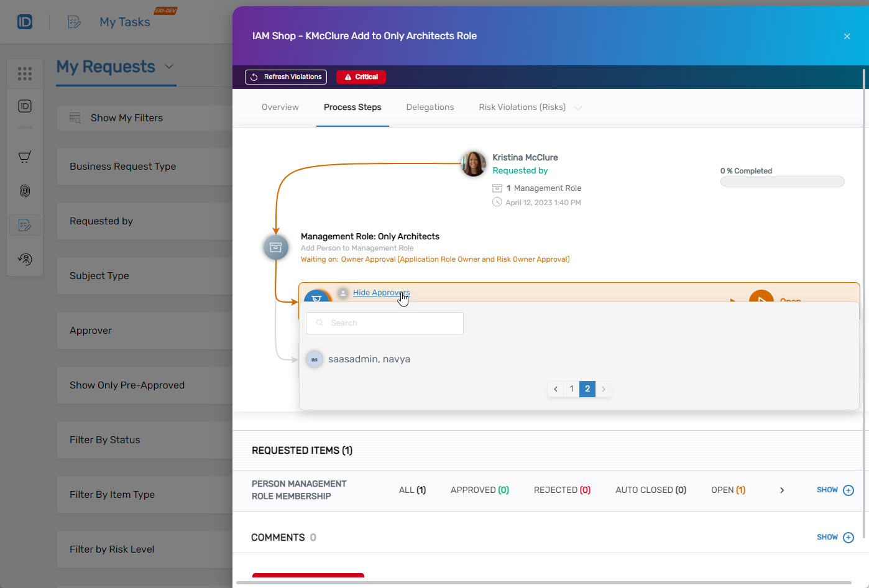Viewport: 869px width, 588px height.
Task: Select the tasks checklist icon in sidebar
Action: (25, 225)
